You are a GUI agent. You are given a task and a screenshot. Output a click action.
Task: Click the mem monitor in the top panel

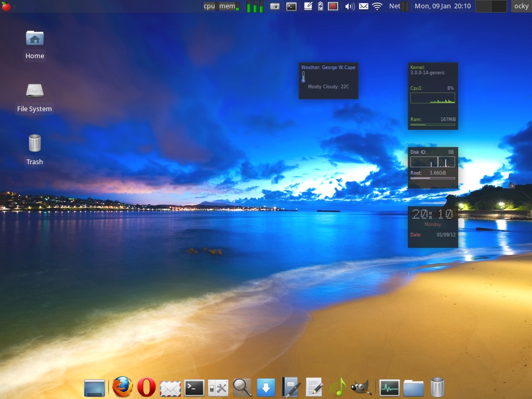tap(229, 6)
